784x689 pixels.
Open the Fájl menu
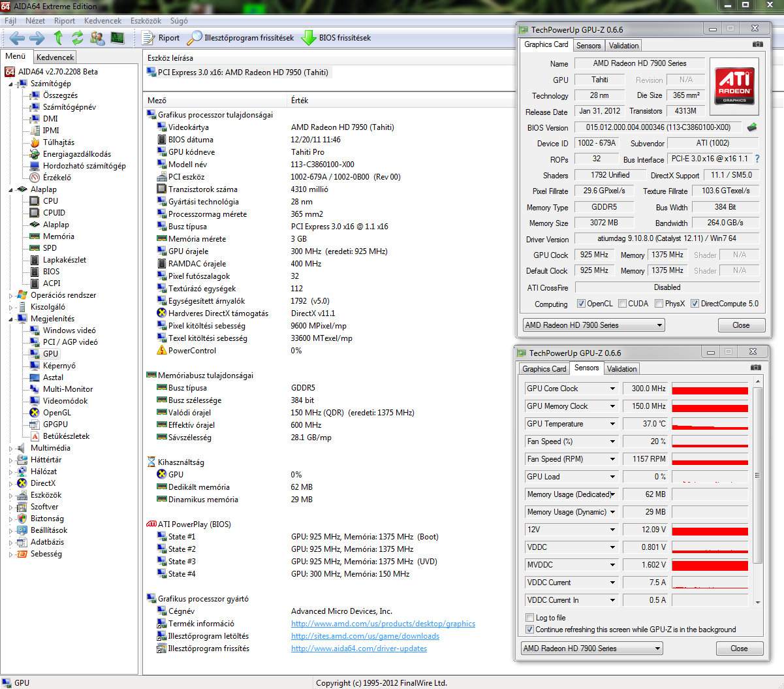10,21
